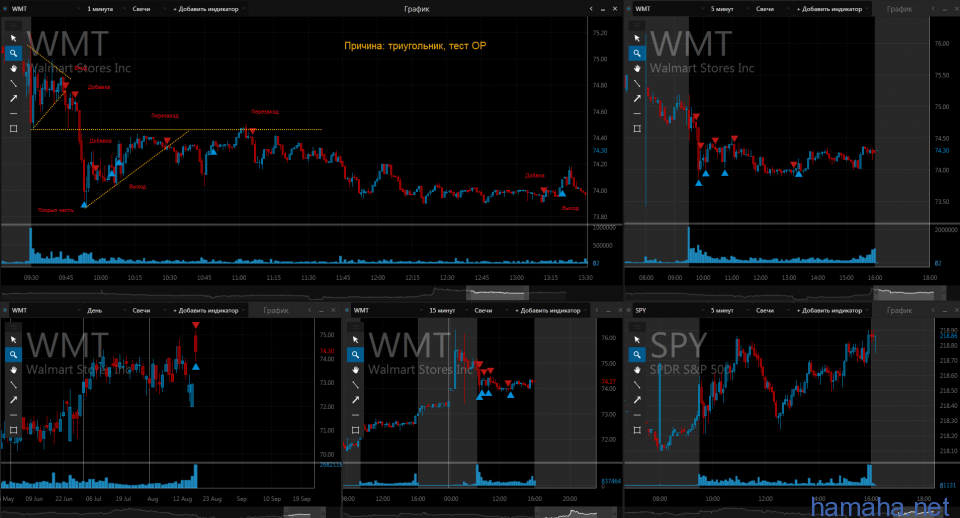Activate the zoom tool in SPY chart

click(637, 355)
